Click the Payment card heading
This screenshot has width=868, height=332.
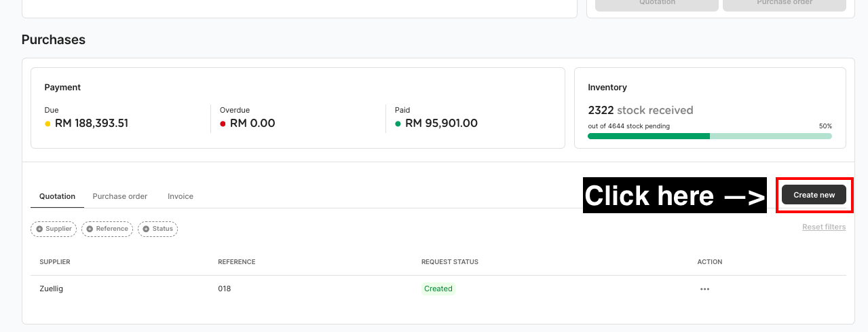62,88
